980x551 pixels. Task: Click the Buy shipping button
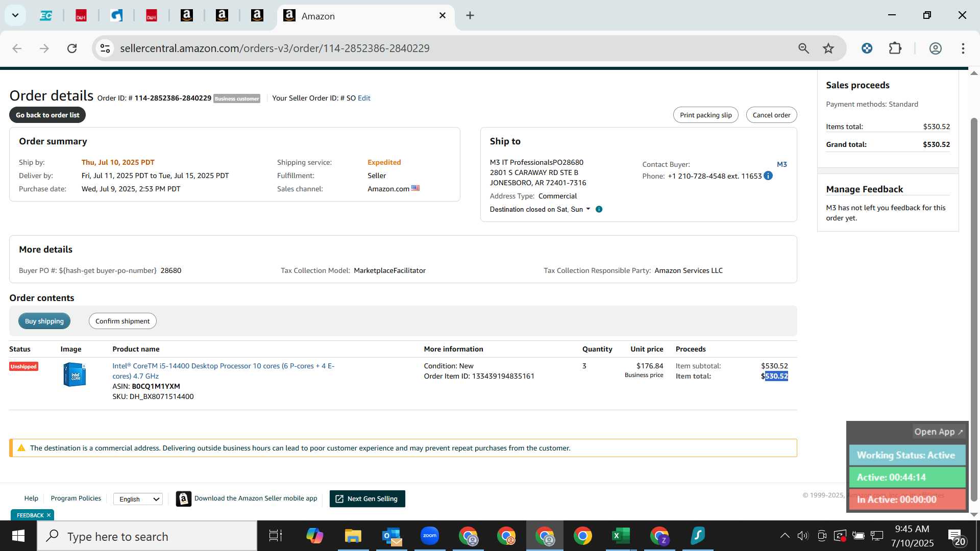44,321
